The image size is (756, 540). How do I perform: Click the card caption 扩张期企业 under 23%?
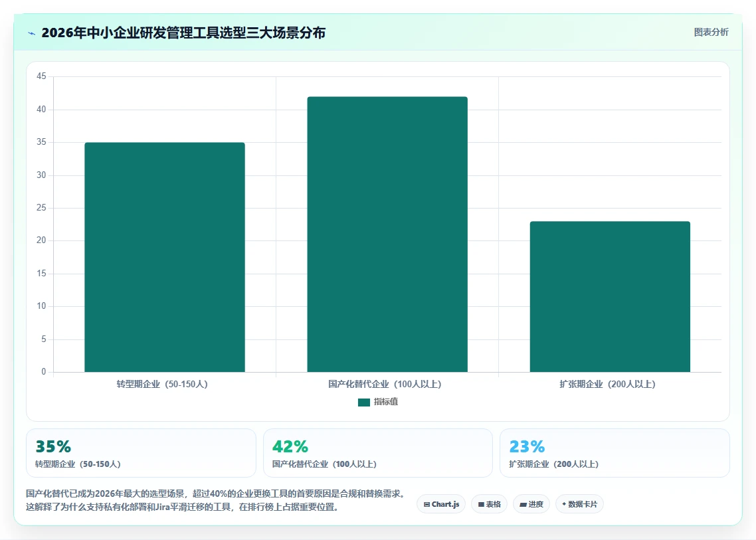pos(554,464)
